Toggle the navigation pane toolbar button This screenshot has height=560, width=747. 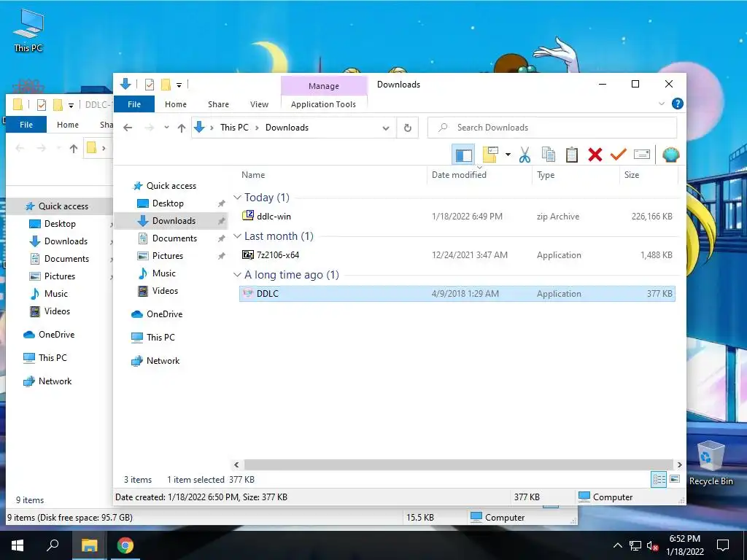point(463,155)
